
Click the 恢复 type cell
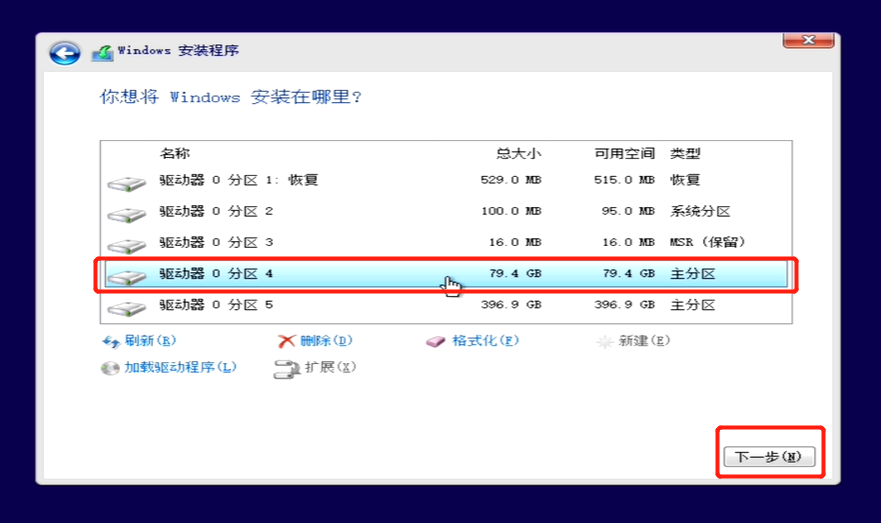click(685, 180)
